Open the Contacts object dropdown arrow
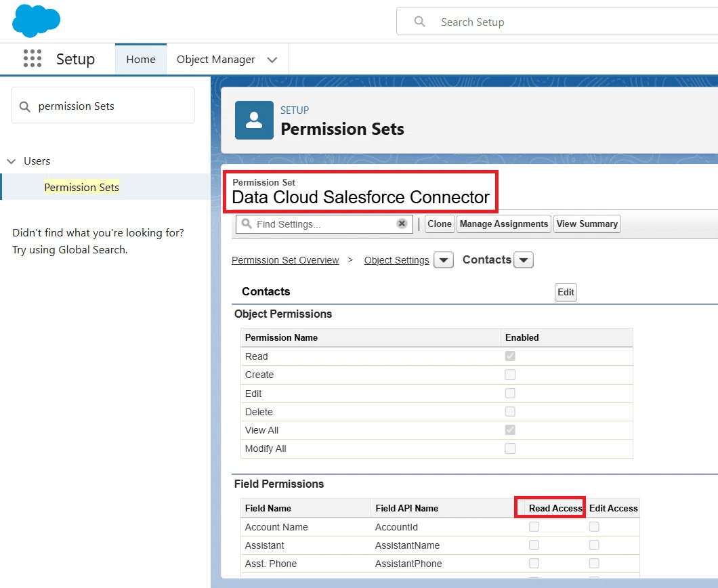The width and height of the screenshot is (718, 588). [x=524, y=260]
